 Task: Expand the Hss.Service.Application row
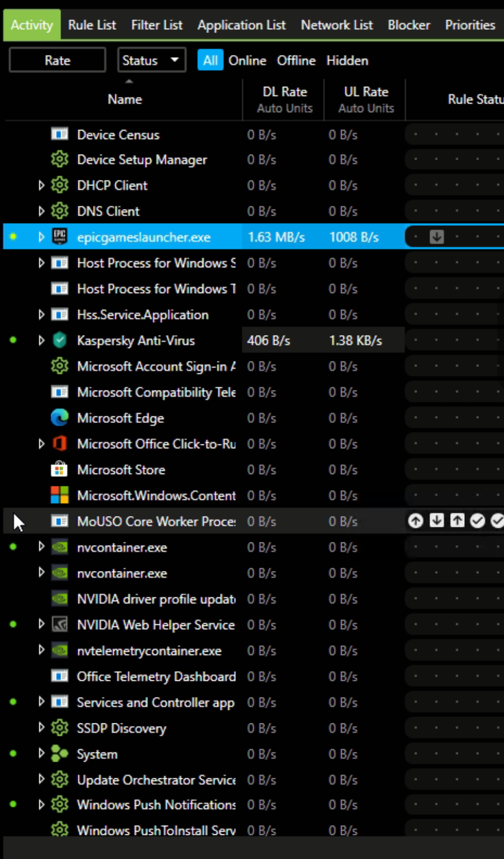click(x=41, y=314)
